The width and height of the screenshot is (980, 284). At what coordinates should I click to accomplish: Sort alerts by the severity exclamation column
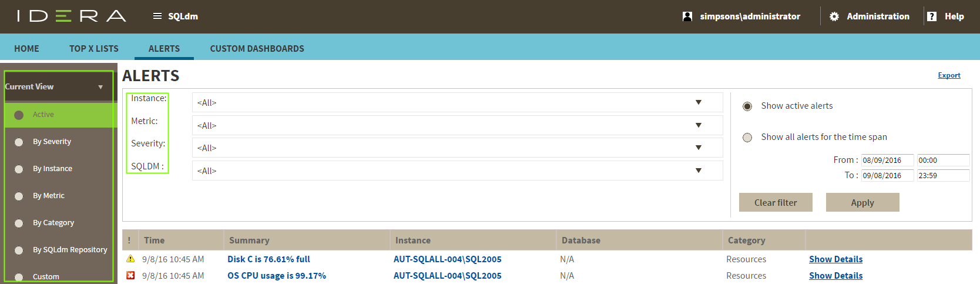coord(129,240)
